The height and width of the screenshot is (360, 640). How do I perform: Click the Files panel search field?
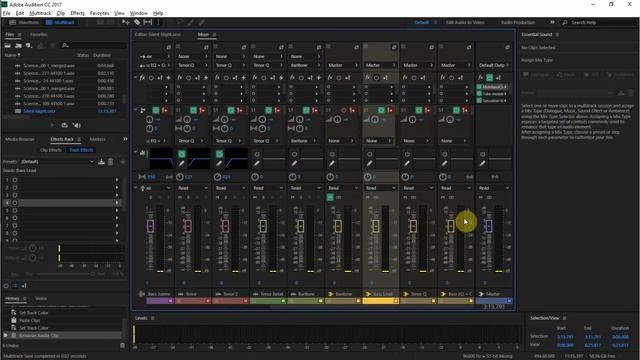pyautogui.click(x=94, y=45)
